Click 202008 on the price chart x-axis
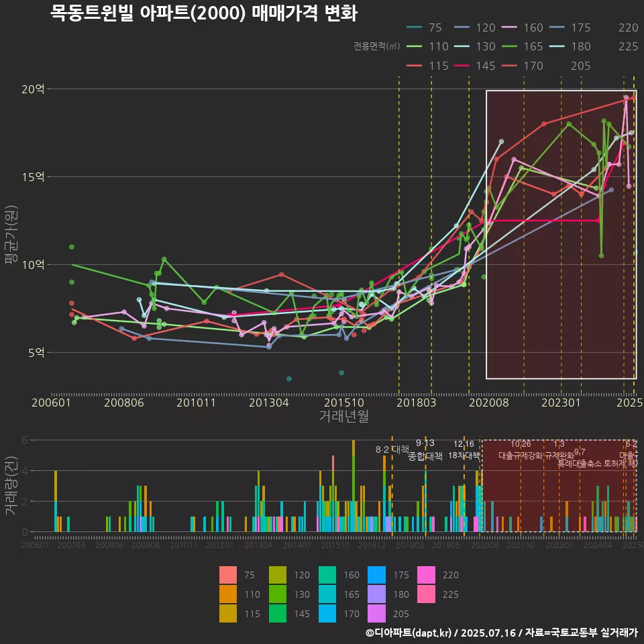The image size is (644, 644). point(489,402)
